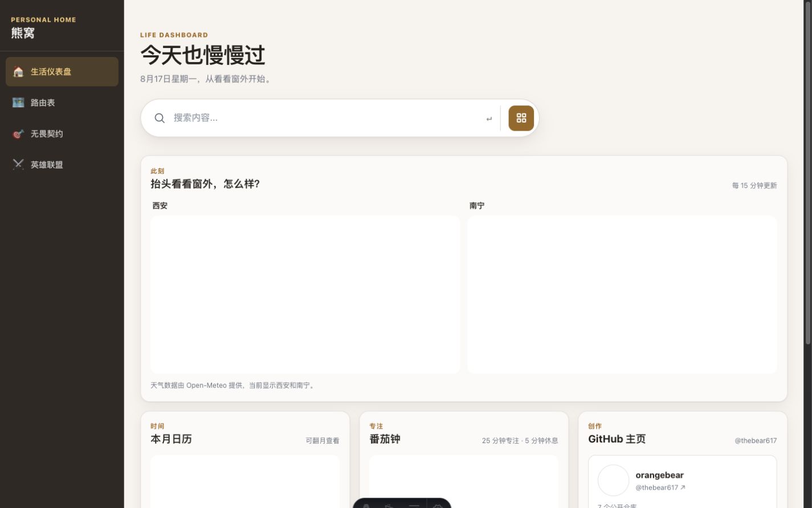This screenshot has height=508, width=812.
Task: Open the brown grid apps button
Action: 521,118
